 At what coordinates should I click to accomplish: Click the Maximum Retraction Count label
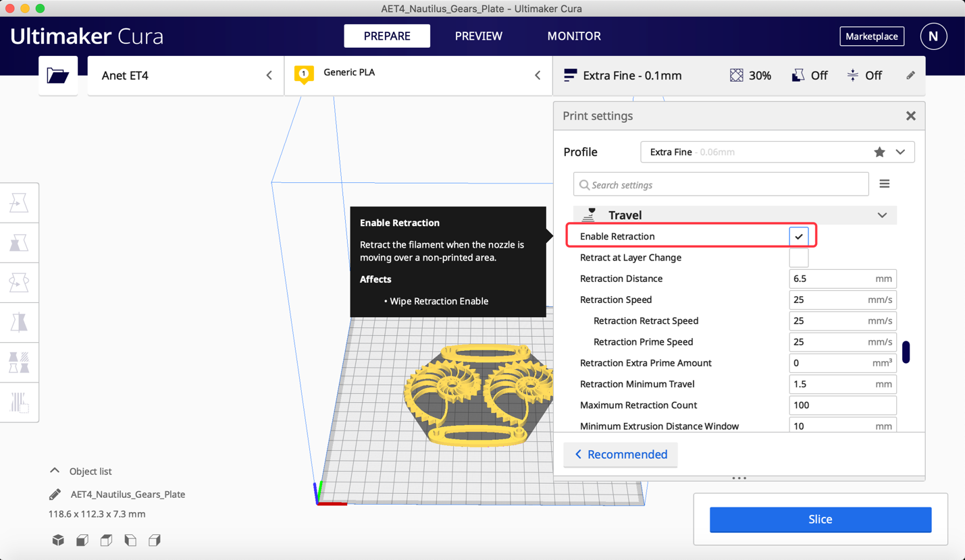pos(639,405)
